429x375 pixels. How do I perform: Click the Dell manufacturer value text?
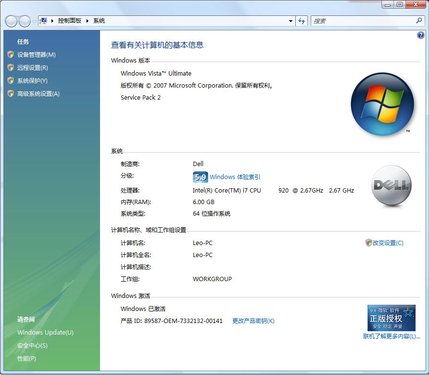pos(198,164)
